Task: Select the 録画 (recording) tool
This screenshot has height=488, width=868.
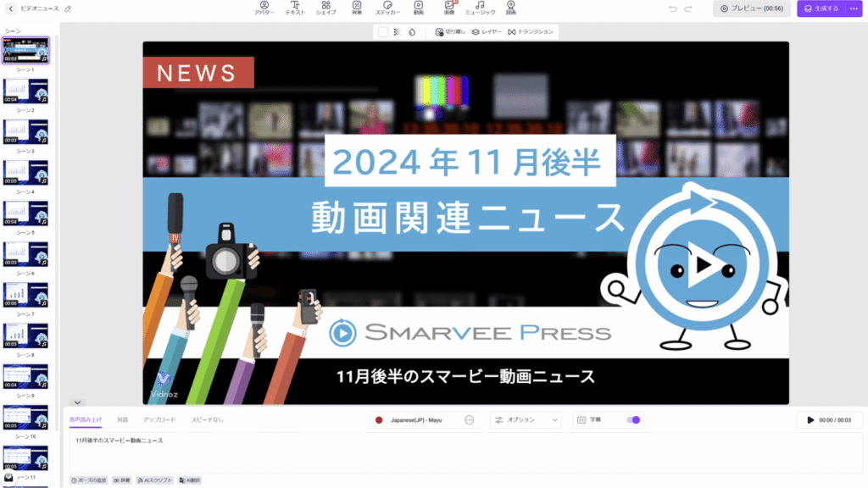Action: [509, 10]
